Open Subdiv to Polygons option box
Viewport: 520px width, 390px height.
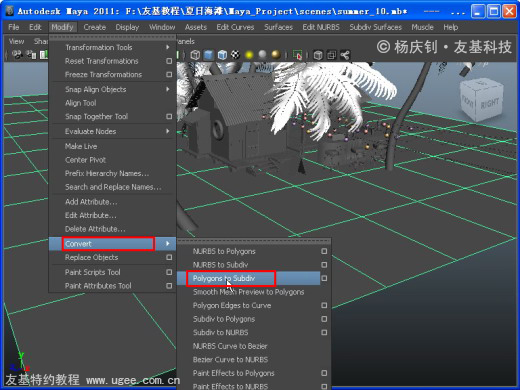pyautogui.click(x=324, y=319)
